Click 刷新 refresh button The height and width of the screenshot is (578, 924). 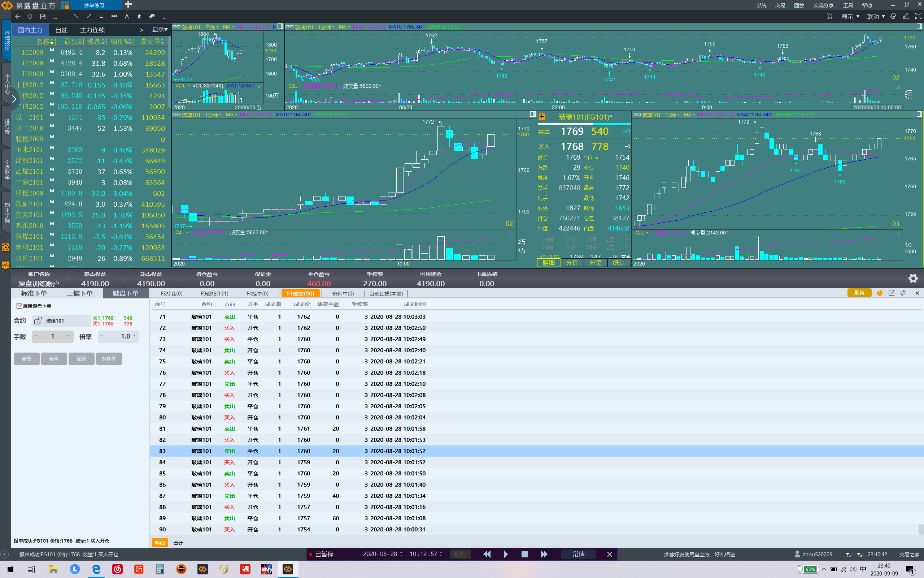(x=859, y=293)
